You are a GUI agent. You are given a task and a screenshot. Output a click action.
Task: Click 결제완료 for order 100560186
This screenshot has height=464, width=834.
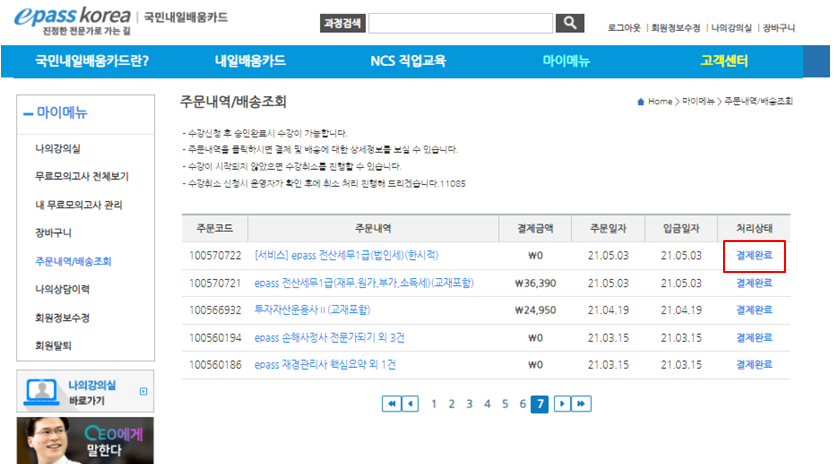coord(754,364)
